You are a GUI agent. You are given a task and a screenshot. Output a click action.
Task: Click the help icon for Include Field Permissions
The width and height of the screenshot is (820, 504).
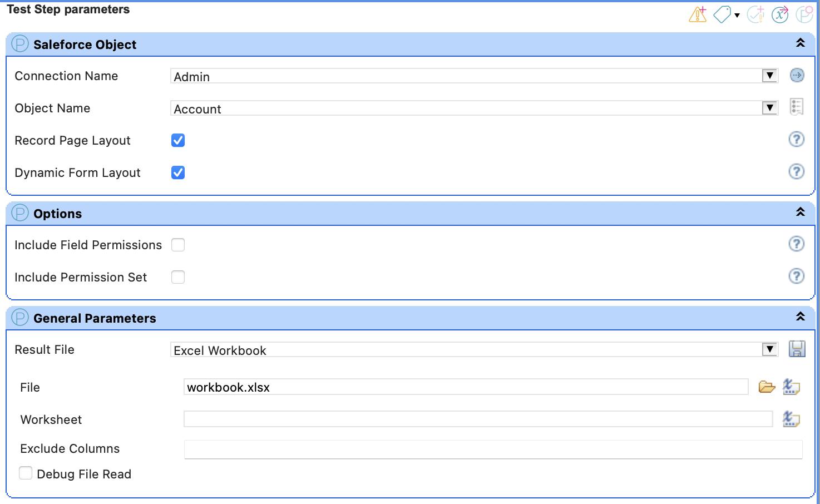coord(797,244)
